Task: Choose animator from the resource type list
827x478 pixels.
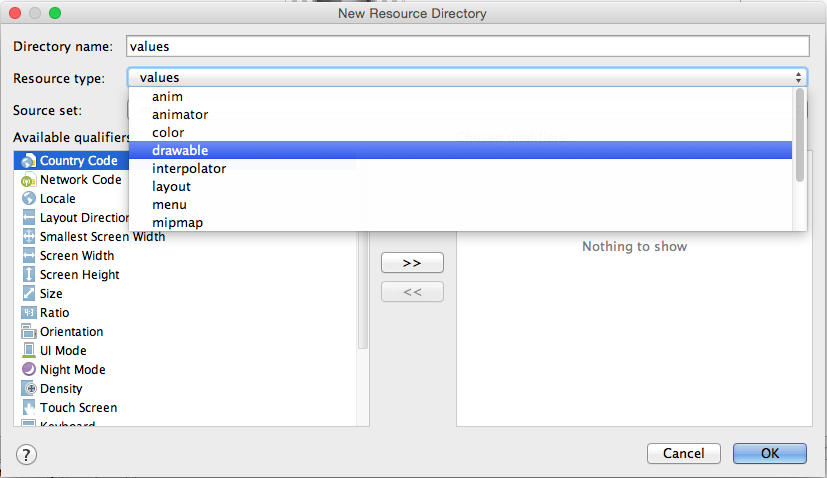Action: 460,114
